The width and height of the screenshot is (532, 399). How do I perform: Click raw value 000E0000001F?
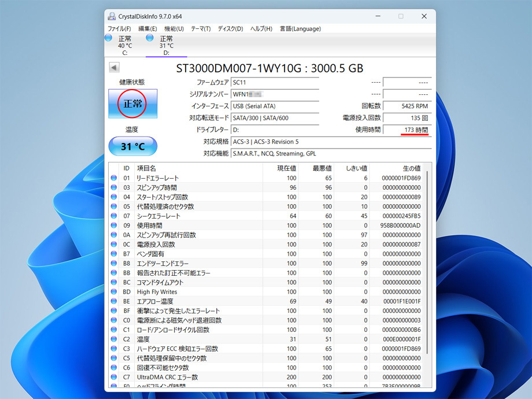pos(402,339)
